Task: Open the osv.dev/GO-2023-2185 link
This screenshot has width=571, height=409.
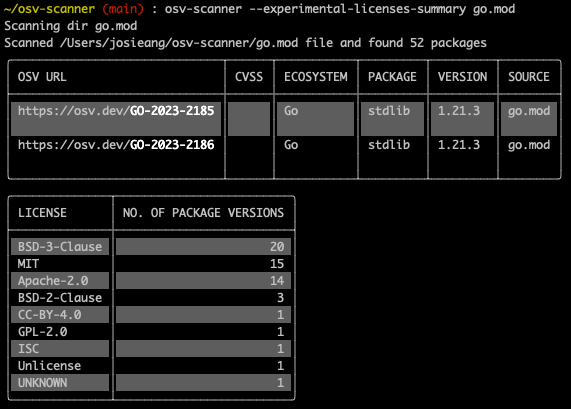Action: (x=116, y=111)
